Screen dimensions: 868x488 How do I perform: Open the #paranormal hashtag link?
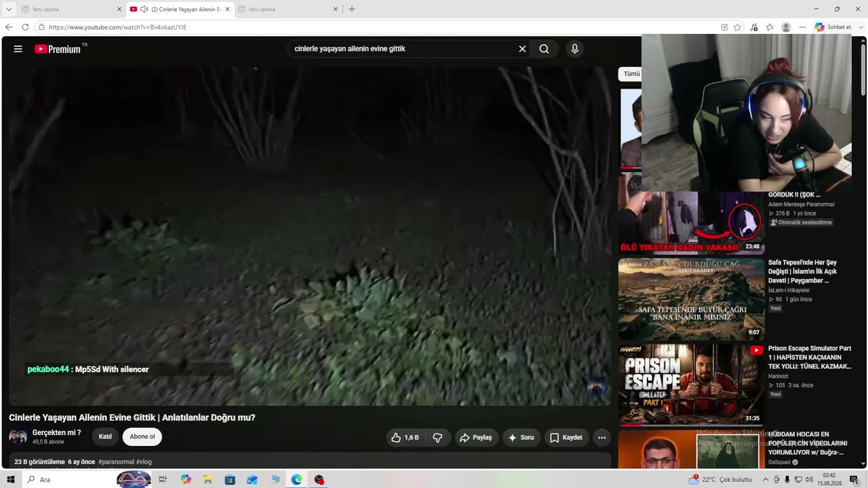(x=116, y=462)
